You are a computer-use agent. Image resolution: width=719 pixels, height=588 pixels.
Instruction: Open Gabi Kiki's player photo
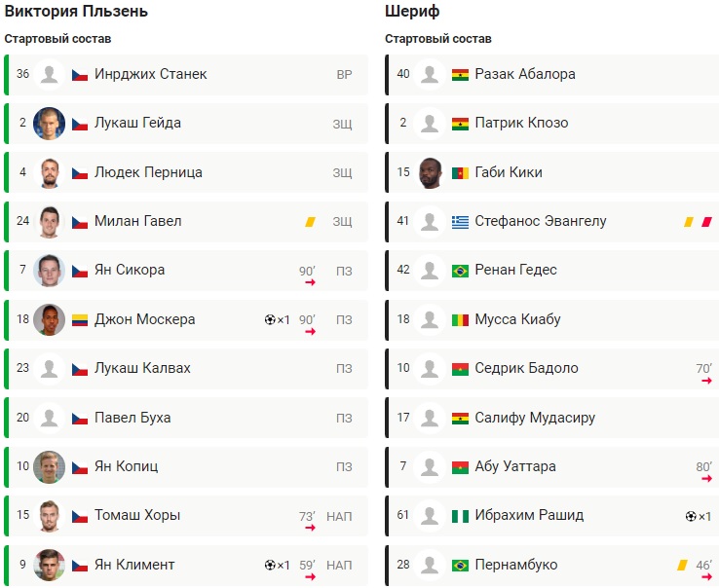pos(430,172)
